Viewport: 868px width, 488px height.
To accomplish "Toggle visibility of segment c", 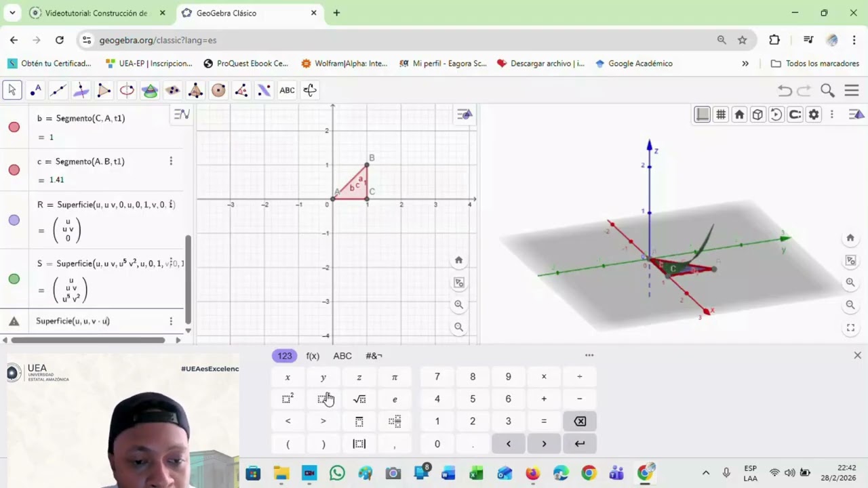I will (14, 170).
